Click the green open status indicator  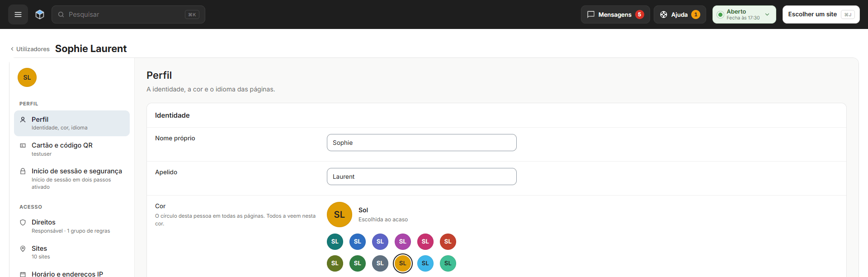click(x=721, y=14)
